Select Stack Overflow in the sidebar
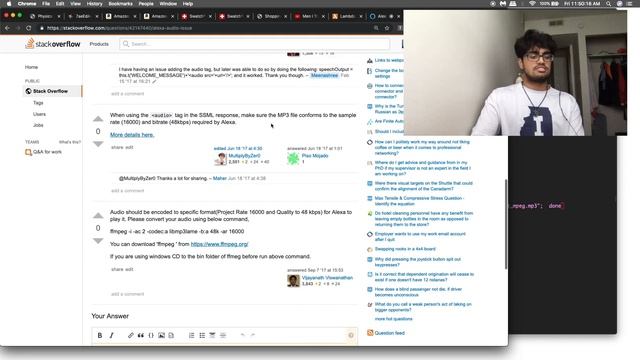Image resolution: width=640 pixels, height=360 pixels. tap(52, 91)
